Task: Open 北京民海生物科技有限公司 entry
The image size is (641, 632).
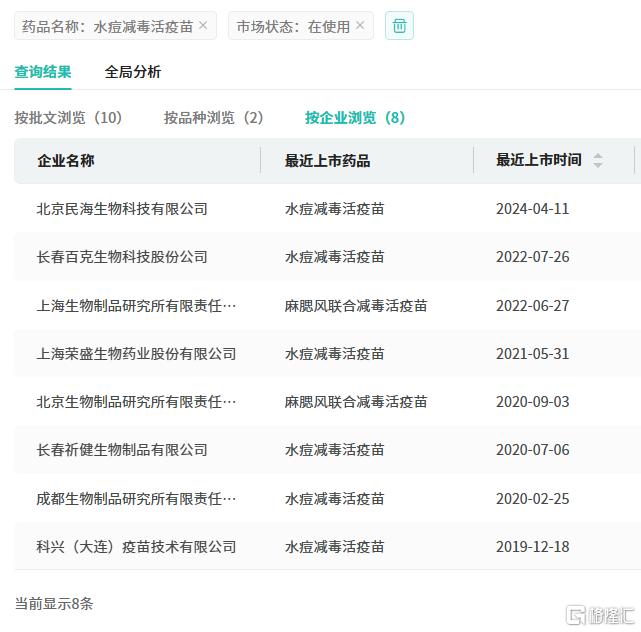Action: point(122,209)
